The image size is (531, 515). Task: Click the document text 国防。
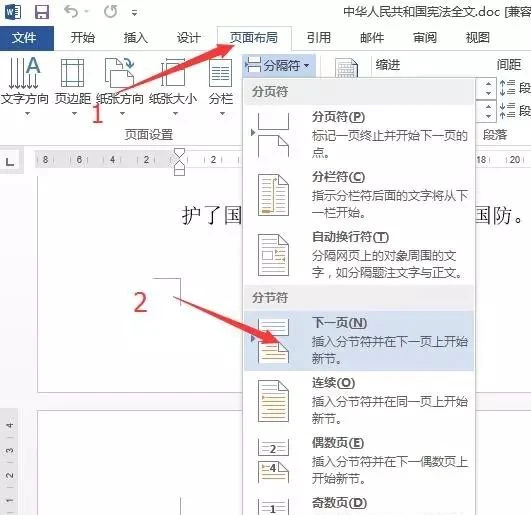(x=500, y=215)
